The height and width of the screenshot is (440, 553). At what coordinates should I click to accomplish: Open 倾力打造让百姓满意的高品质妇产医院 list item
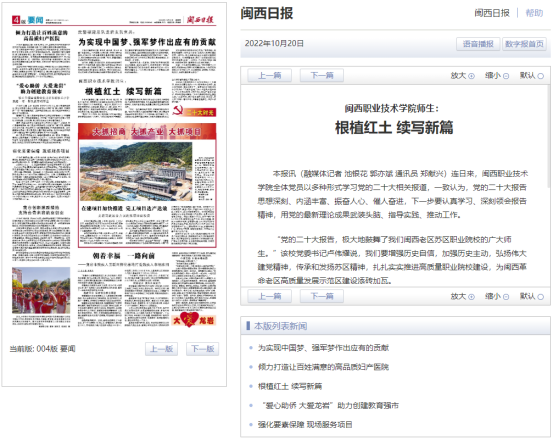[323, 367]
